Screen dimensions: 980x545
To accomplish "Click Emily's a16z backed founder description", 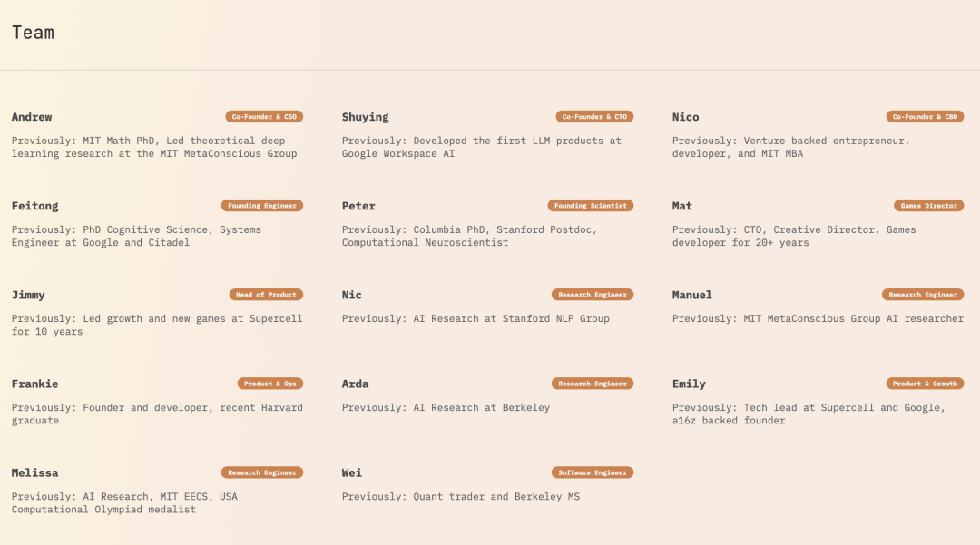I will pos(808,414).
